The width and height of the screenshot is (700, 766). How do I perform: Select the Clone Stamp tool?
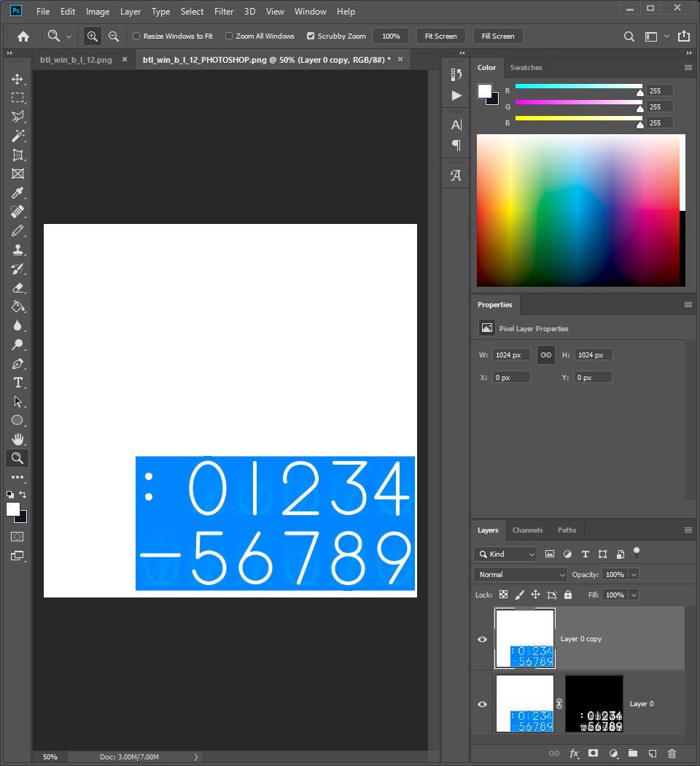coord(17,249)
